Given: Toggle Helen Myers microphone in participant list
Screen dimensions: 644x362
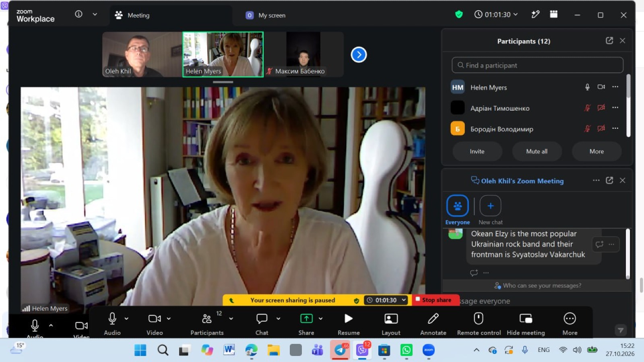Looking at the screenshot, I should tap(587, 87).
